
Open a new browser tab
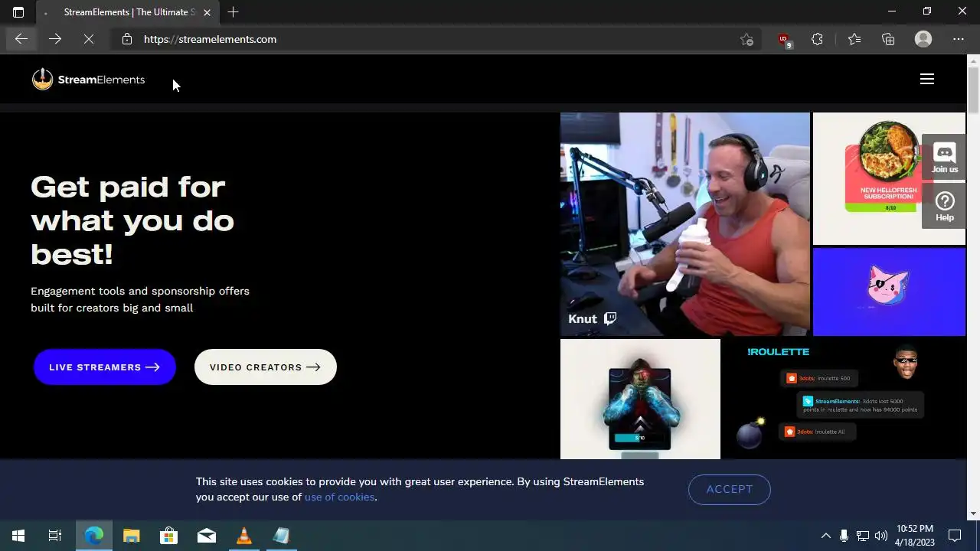(233, 11)
